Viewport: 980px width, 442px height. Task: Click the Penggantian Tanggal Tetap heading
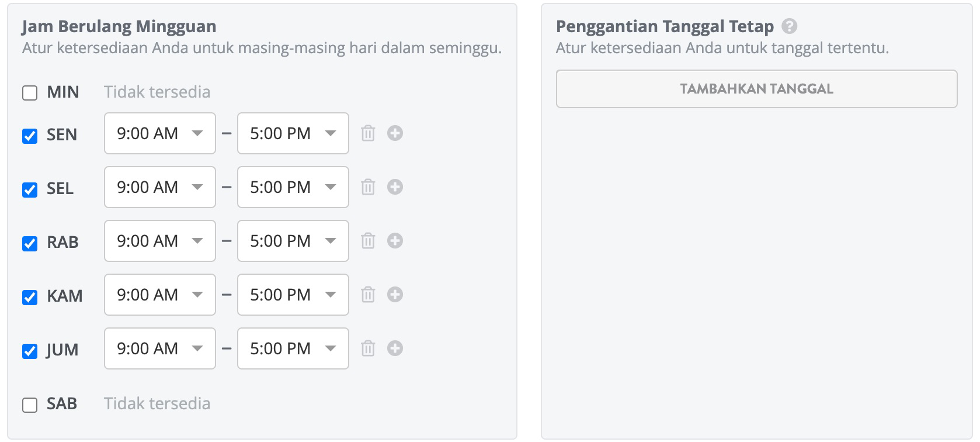pos(665,26)
